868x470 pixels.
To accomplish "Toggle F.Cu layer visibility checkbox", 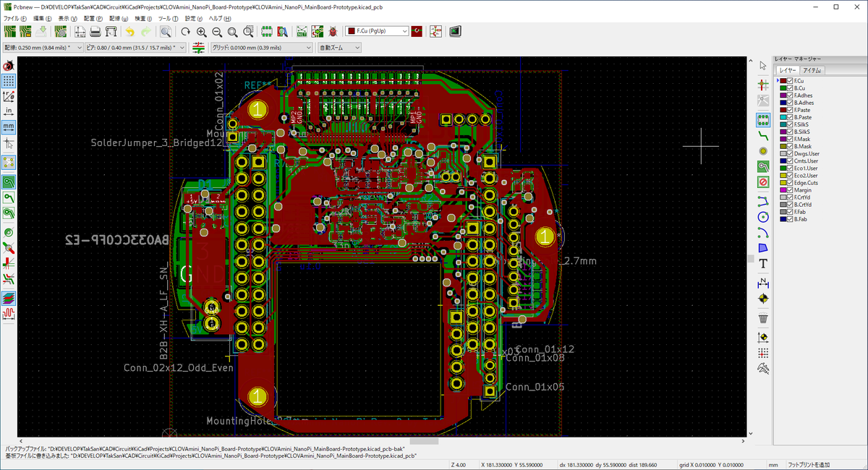I will pos(790,81).
